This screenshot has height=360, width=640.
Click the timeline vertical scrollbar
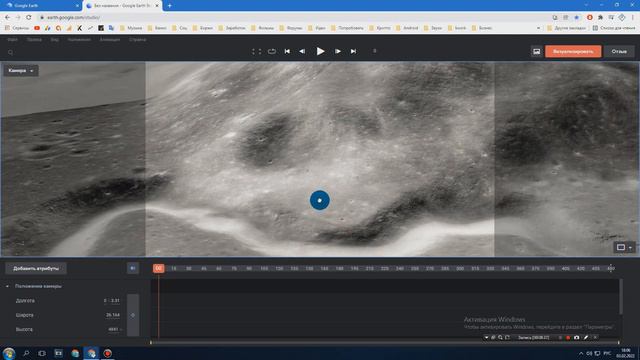click(621, 297)
